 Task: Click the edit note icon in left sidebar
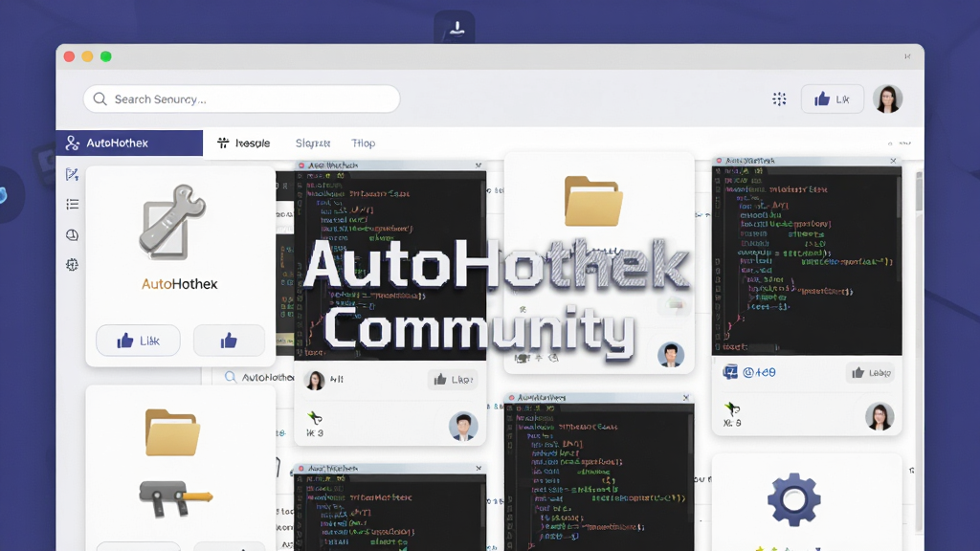[x=72, y=174]
